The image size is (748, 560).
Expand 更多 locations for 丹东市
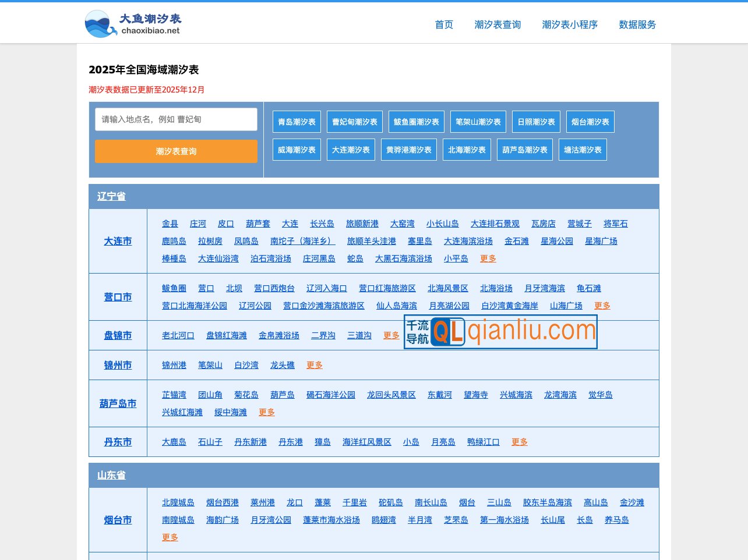518,442
